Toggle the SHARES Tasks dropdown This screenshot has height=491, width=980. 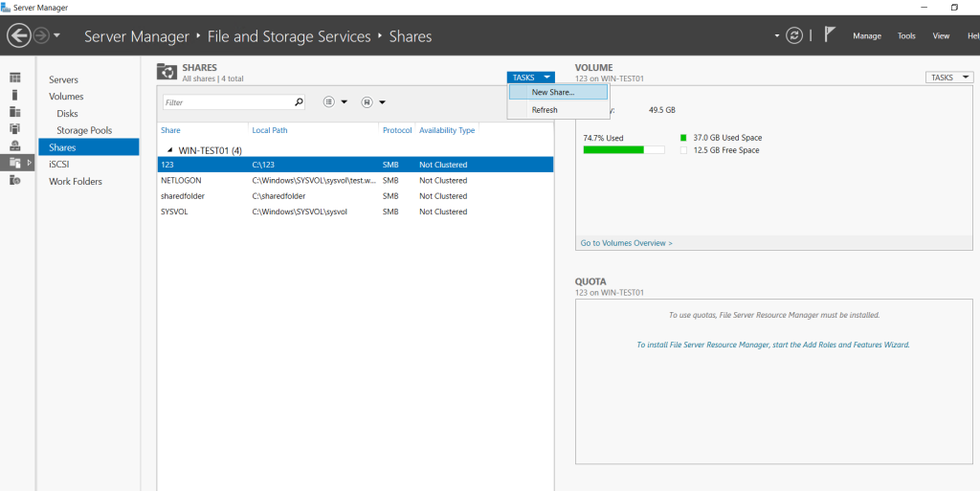pyautogui.click(x=530, y=78)
